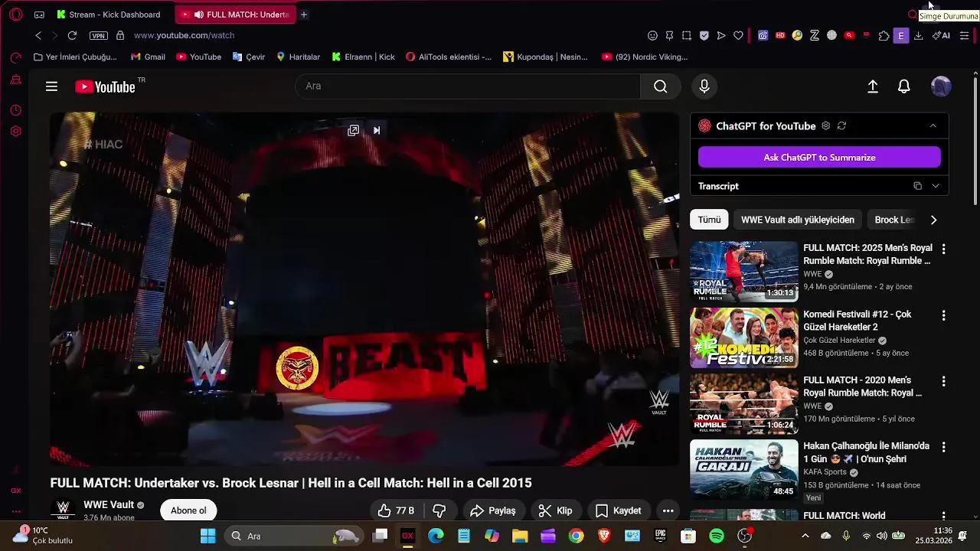This screenshot has height=551, width=980.
Task: Copy the transcript with copy icon
Action: (x=917, y=186)
